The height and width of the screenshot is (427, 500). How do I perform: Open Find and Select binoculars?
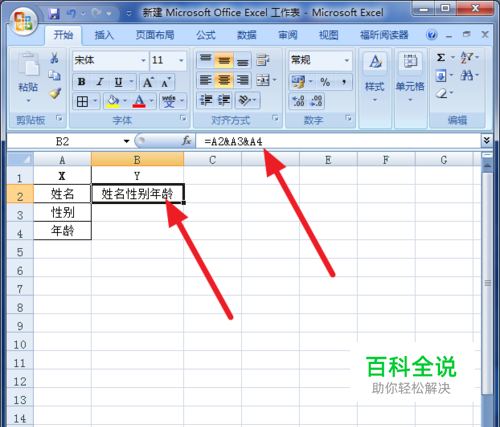[x=467, y=76]
